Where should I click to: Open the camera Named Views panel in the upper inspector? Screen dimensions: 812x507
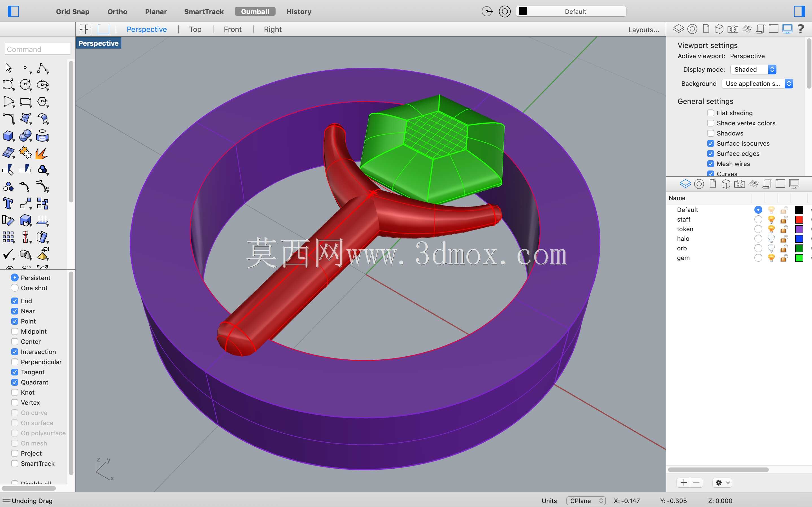click(x=733, y=29)
